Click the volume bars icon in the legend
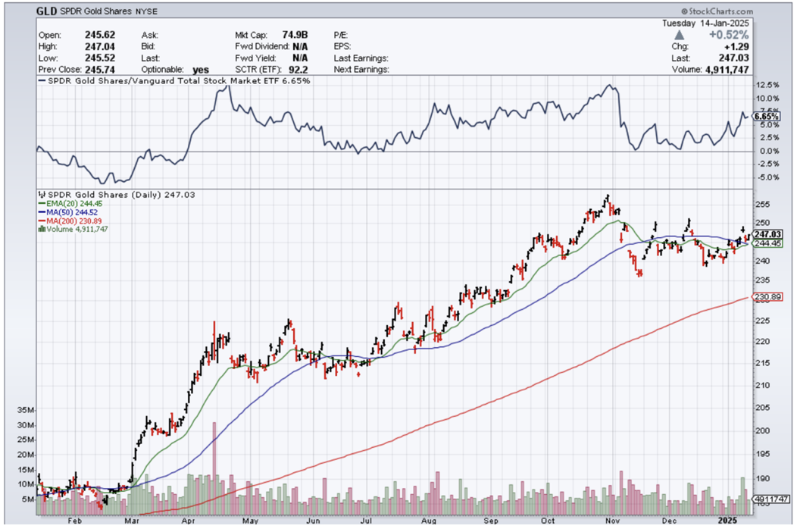The height and width of the screenshot is (532, 797). tap(41, 229)
